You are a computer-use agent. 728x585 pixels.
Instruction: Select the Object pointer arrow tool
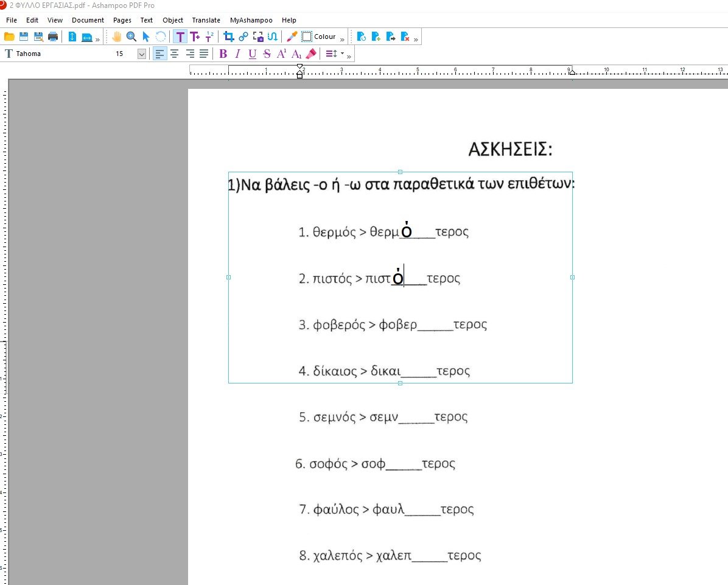[146, 37]
